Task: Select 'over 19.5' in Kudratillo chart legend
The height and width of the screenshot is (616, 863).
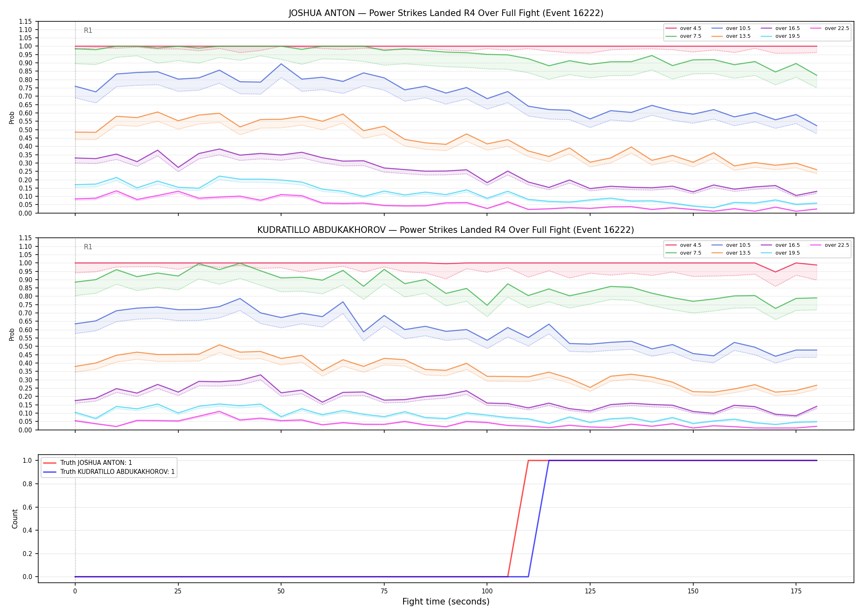Action: click(x=780, y=253)
